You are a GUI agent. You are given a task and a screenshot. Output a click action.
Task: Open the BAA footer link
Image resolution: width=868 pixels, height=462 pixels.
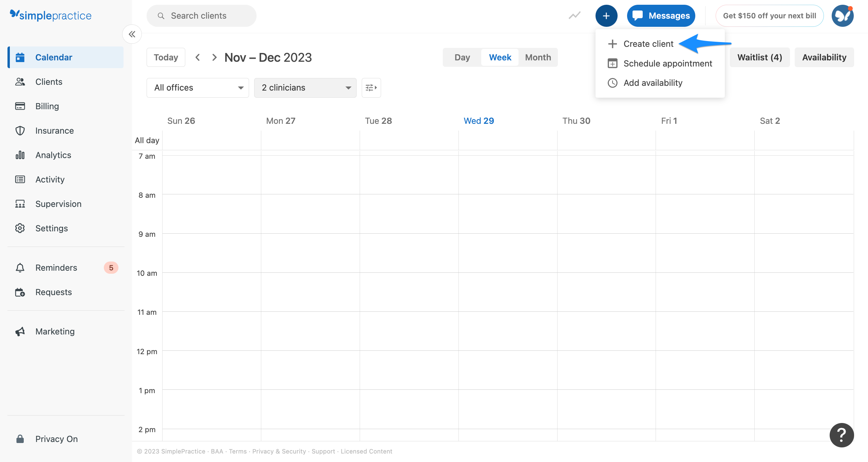(217, 451)
